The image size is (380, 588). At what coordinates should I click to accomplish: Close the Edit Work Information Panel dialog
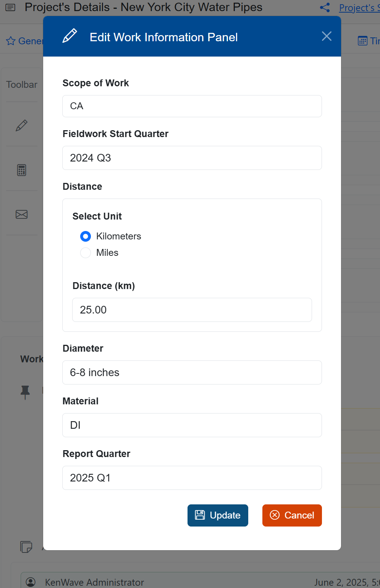pos(327,36)
